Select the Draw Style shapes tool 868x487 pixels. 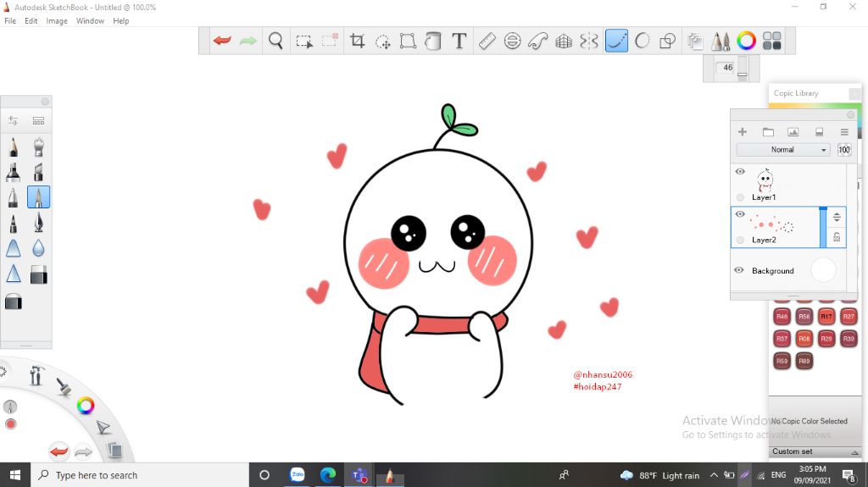tap(668, 41)
